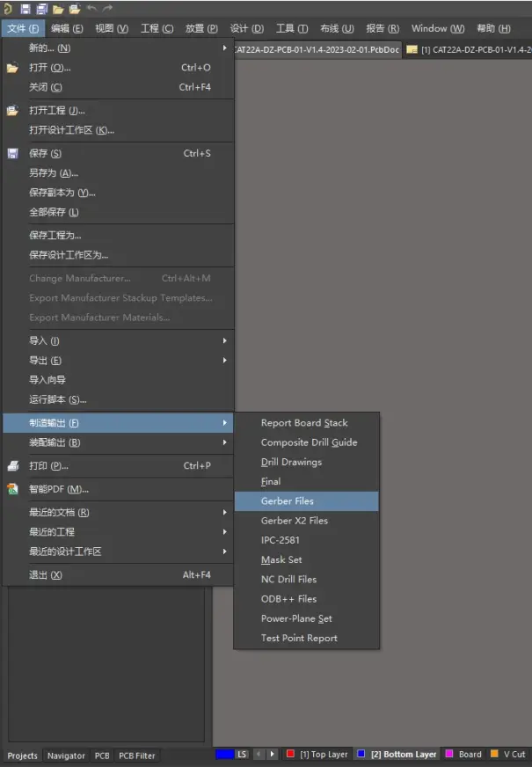Click the undo arrow icon
This screenshot has width=532, height=767.
(x=91, y=8)
